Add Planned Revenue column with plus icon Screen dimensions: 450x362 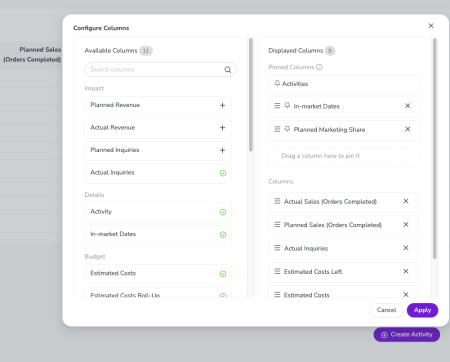tap(222, 105)
